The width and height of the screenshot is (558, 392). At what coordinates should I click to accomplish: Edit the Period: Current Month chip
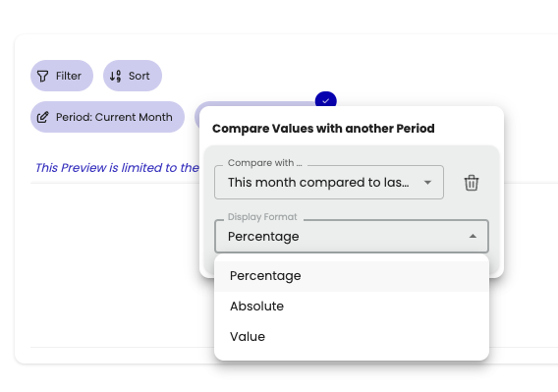(107, 117)
